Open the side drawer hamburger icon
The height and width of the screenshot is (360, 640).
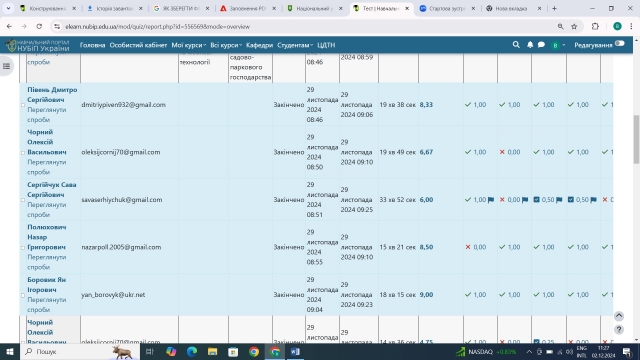[7, 66]
